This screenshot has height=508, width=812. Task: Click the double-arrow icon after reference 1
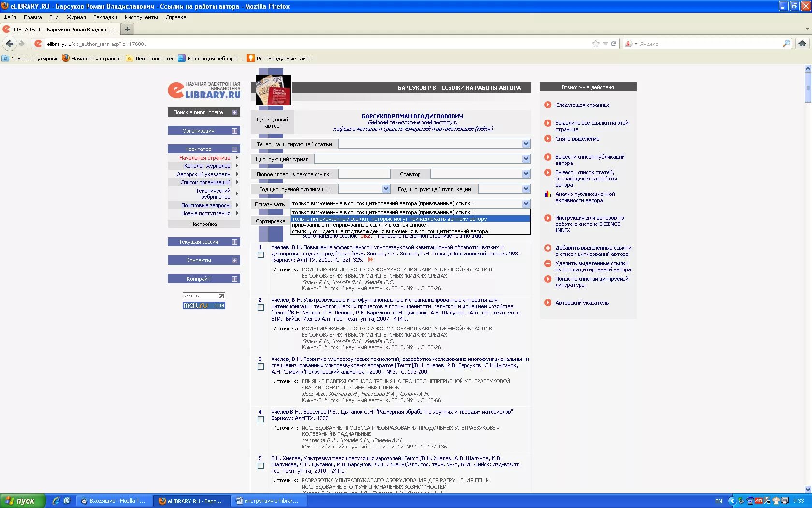click(371, 260)
